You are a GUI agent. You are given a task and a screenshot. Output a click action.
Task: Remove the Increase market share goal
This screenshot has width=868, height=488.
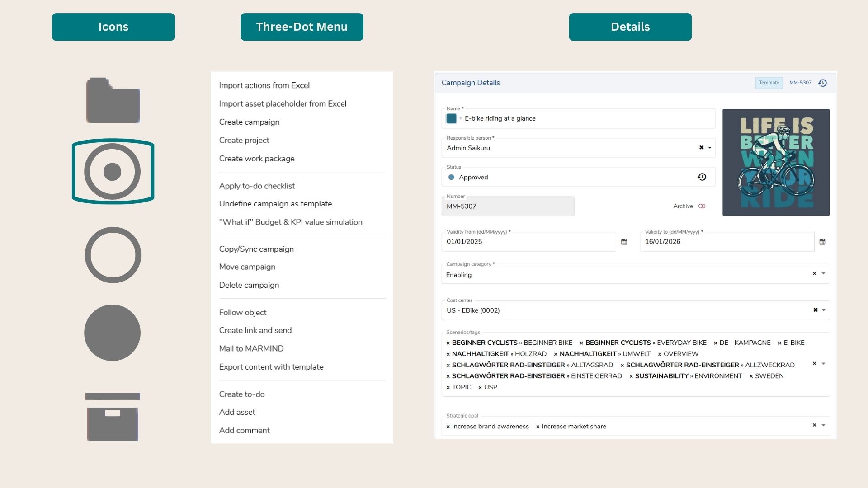(x=538, y=427)
